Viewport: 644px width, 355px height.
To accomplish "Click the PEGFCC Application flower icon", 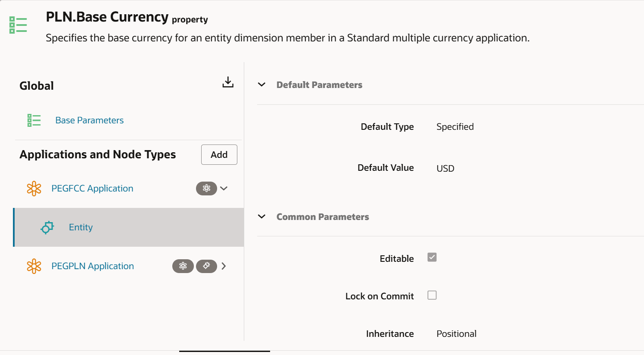I will coord(34,188).
